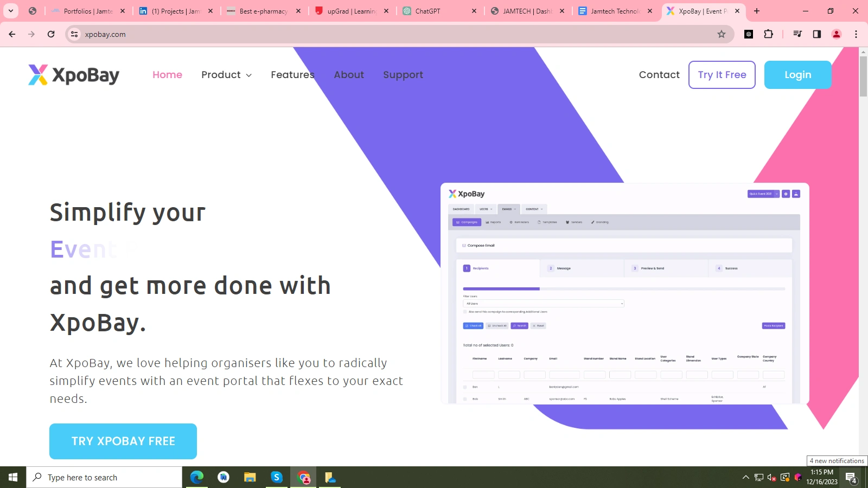This screenshot has width=868, height=488.
Task: Bookmark this page with the star icon
Action: tap(722, 34)
